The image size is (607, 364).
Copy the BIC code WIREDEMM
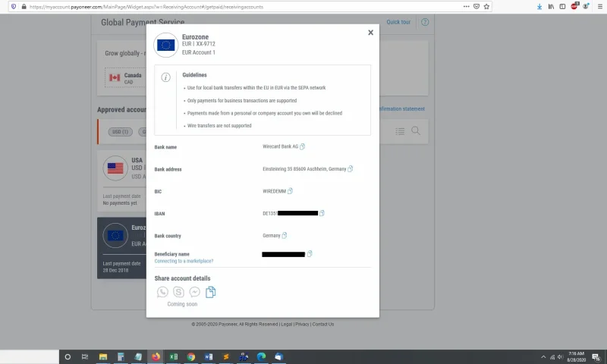pyautogui.click(x=290, y=190)
